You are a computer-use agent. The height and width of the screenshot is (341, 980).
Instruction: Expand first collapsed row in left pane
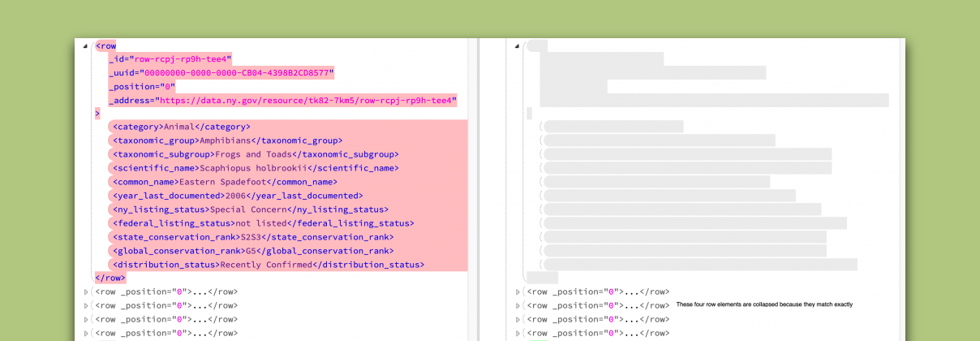[x=86, y=292]
